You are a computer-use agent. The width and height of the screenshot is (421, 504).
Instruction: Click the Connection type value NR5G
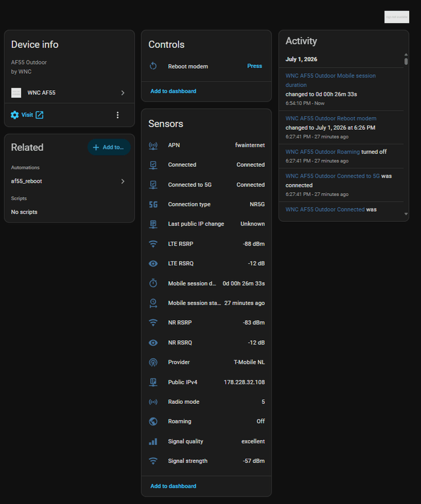click(257, 204)
